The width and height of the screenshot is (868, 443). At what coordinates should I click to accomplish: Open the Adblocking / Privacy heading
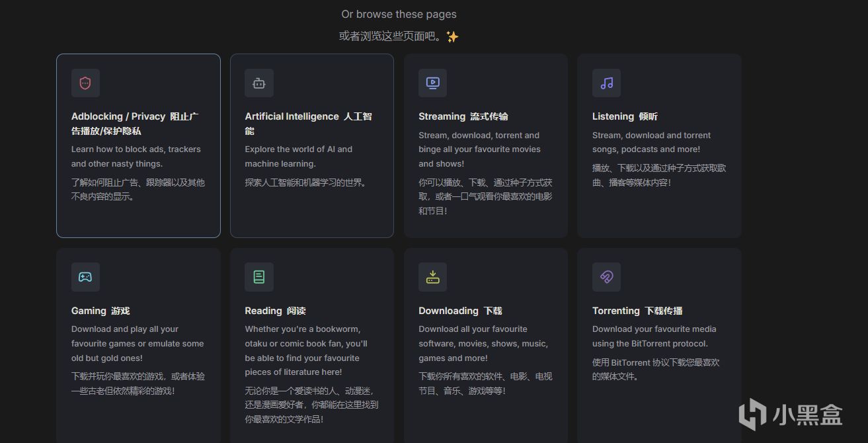point(135,124)
